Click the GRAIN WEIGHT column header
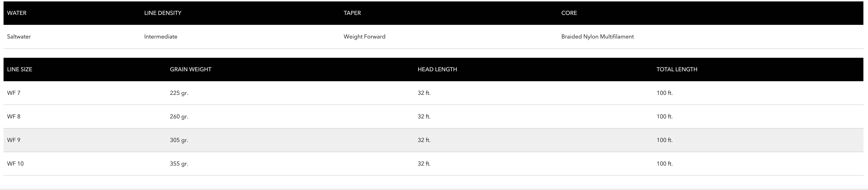 coord(191,69)
